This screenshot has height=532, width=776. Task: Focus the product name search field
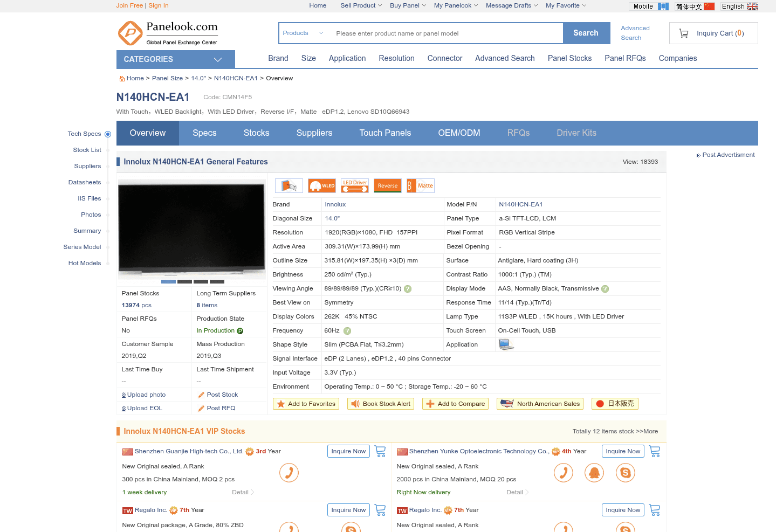(446, 33)
